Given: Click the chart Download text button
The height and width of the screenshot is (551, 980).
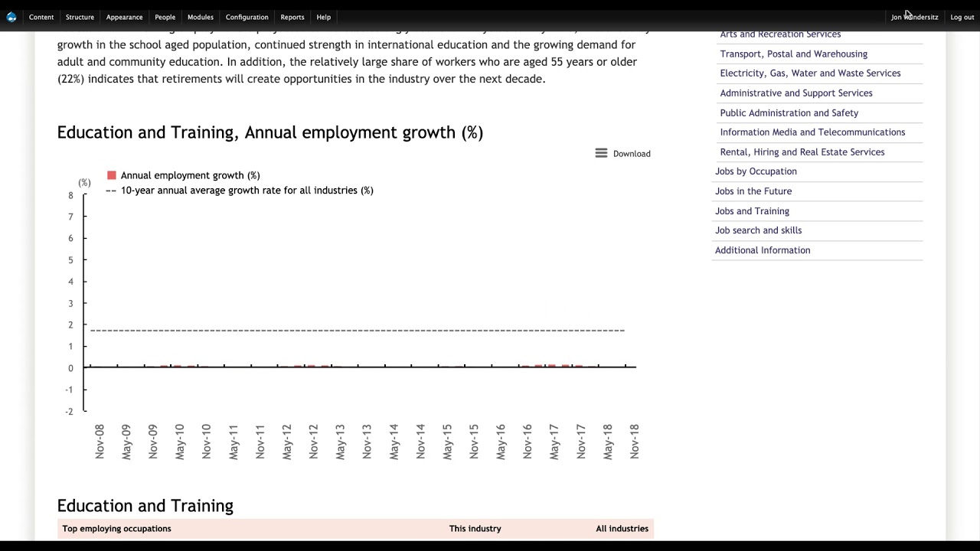Looking at the screenshot, I should pyautogui.click(x=632, y=154).
